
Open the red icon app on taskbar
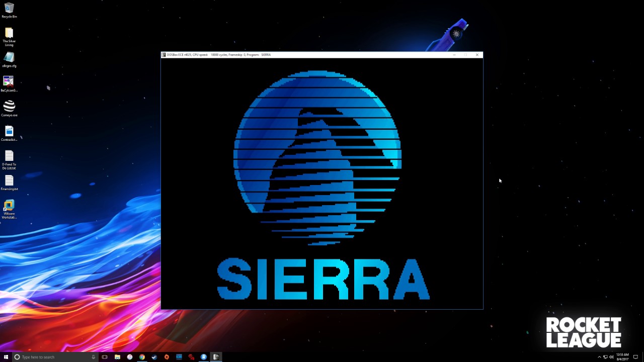(191, 357)
